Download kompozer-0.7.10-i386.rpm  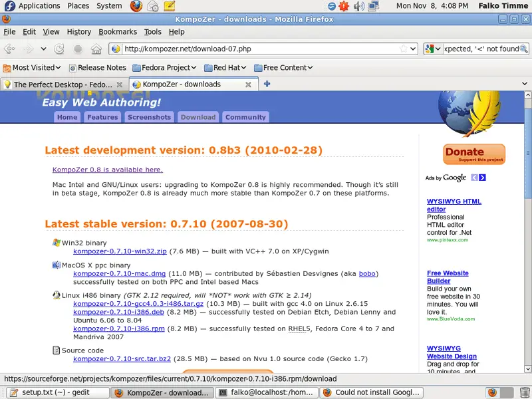(x=119, y=329)
